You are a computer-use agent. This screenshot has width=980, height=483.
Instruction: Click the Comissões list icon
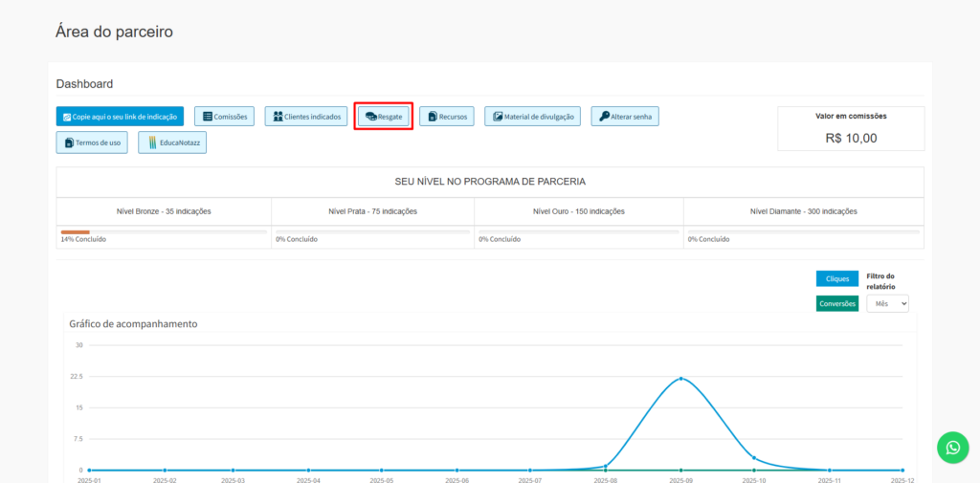pyautogui.click(x=207, y=117)
